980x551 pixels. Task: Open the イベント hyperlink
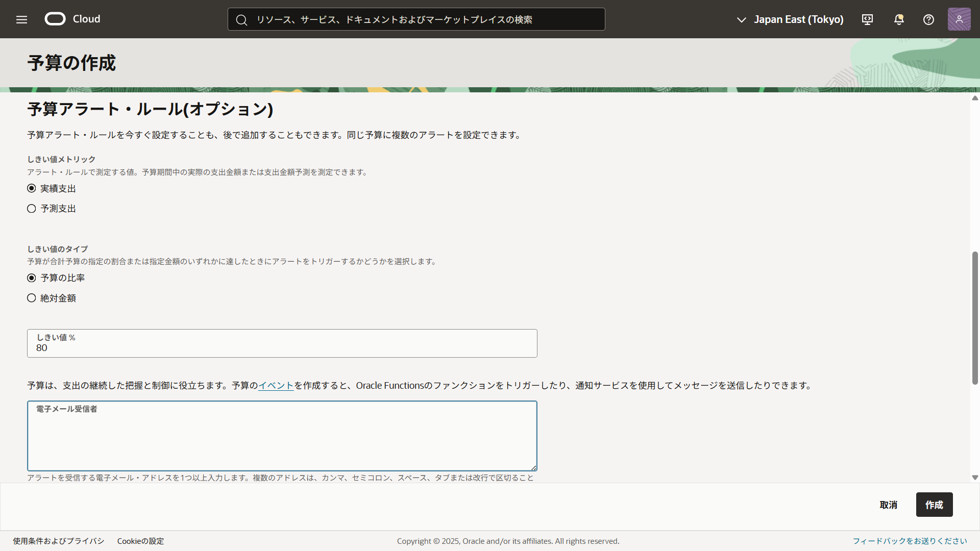tap(276, 386)
